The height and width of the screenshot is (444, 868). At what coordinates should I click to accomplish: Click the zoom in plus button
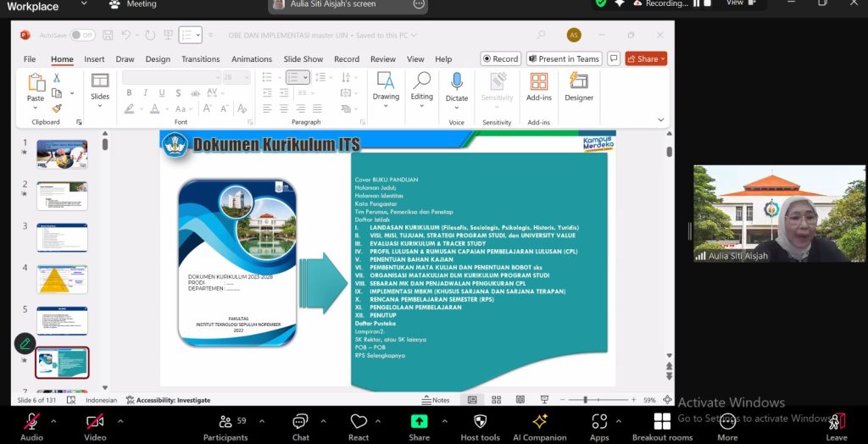click(x=633, y=400)
